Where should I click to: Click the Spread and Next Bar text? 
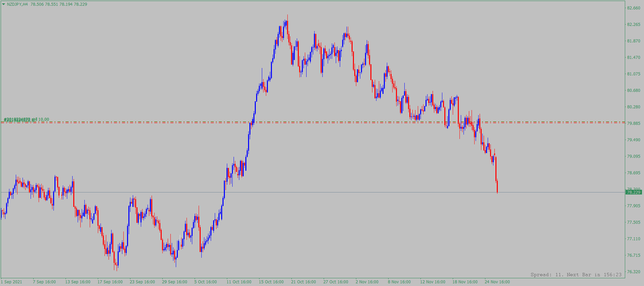(576, 275)
